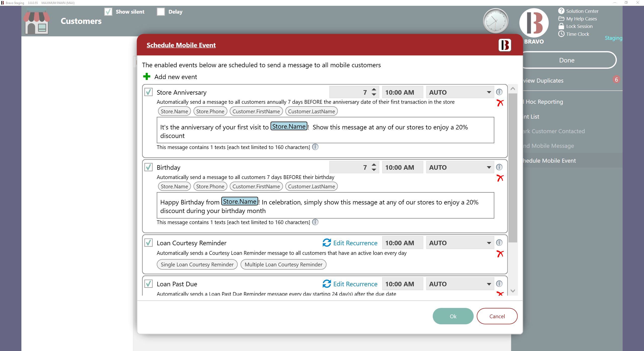Viewport: 644px width, 351px height.
Task: Click the round Bravo logo
Action: click(x=534, y=23)
